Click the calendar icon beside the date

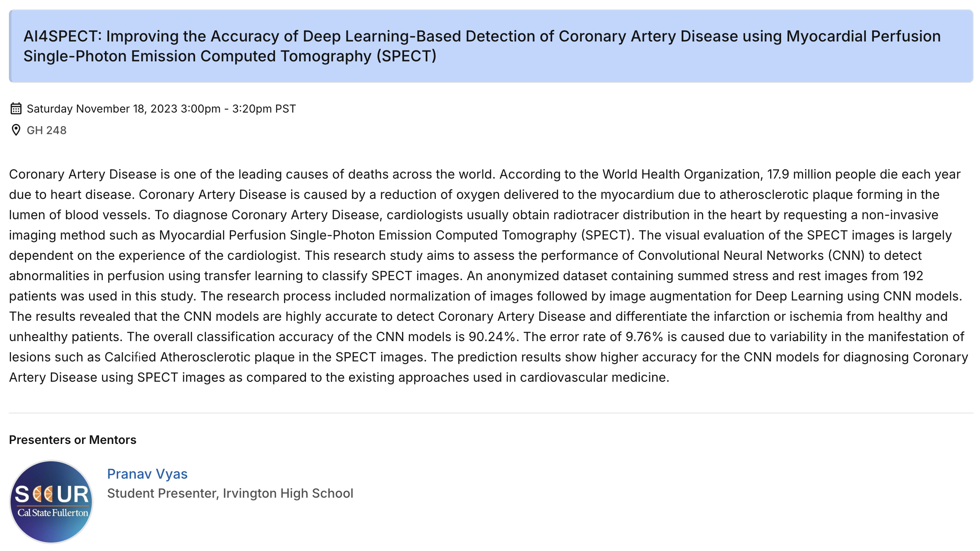[x=16, y=109]
